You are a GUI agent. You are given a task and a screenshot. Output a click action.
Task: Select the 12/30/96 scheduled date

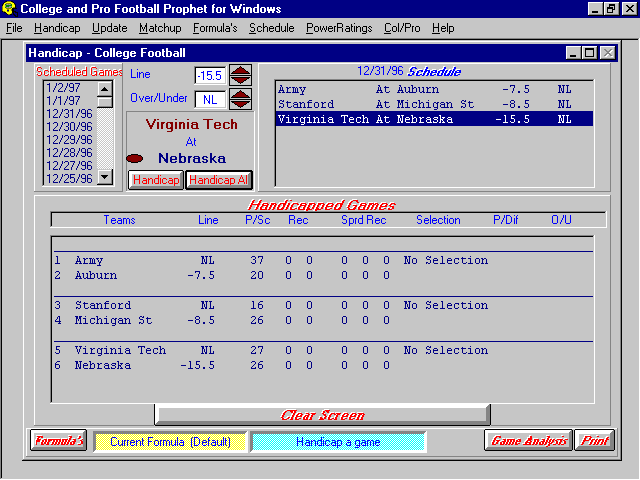coord(69,127)
